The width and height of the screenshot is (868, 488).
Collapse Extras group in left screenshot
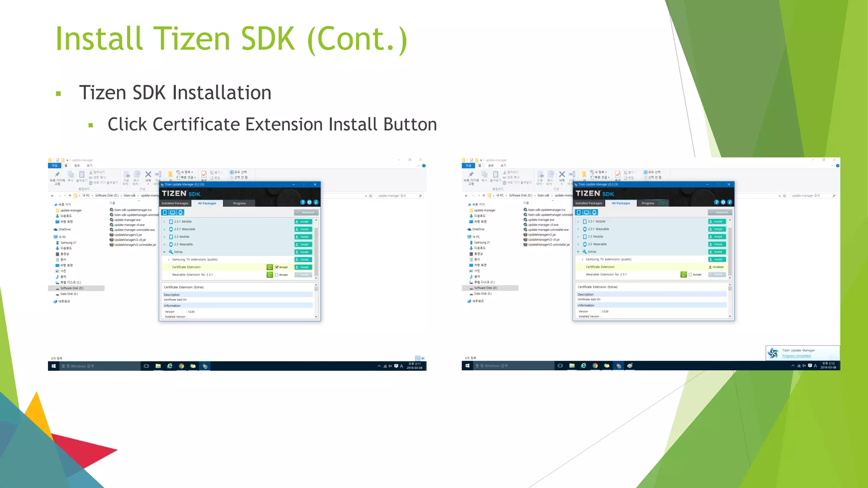click(x=164, y=252)
